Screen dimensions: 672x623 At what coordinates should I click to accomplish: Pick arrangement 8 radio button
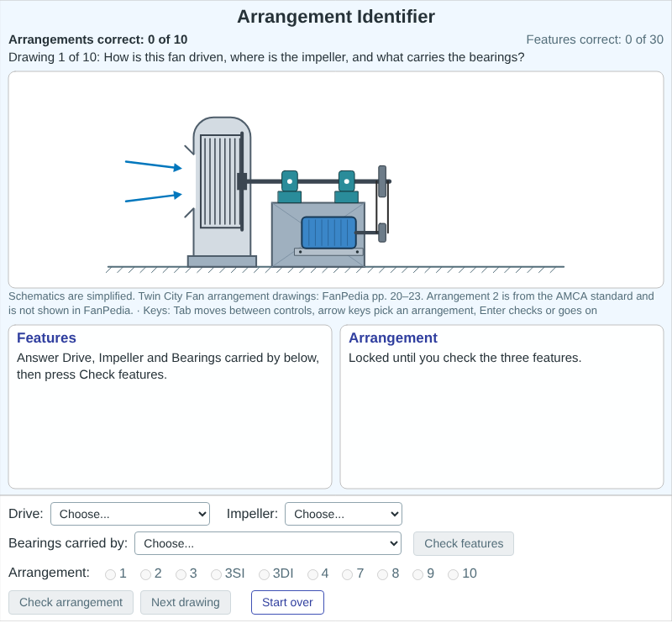point(382,574)
